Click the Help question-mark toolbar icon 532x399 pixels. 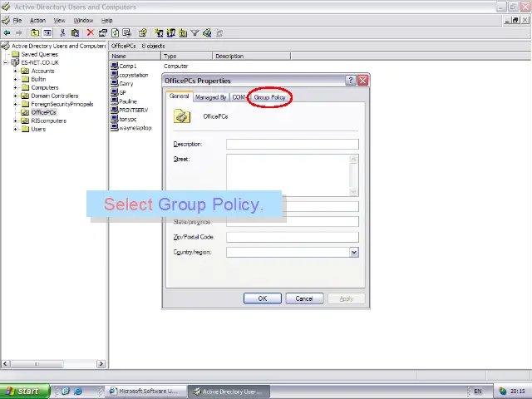click(143, 33)
